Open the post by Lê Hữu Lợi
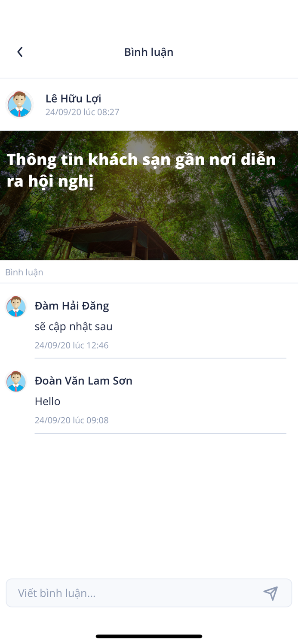Screen dimensions: 298x644 (149, 195)
